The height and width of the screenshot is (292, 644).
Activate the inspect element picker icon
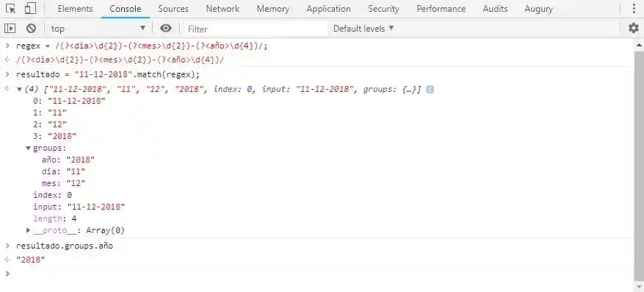11,9
